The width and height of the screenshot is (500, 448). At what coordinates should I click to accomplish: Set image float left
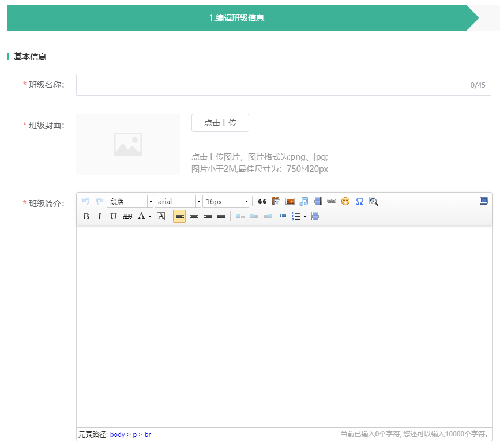[x=240, y=216]
